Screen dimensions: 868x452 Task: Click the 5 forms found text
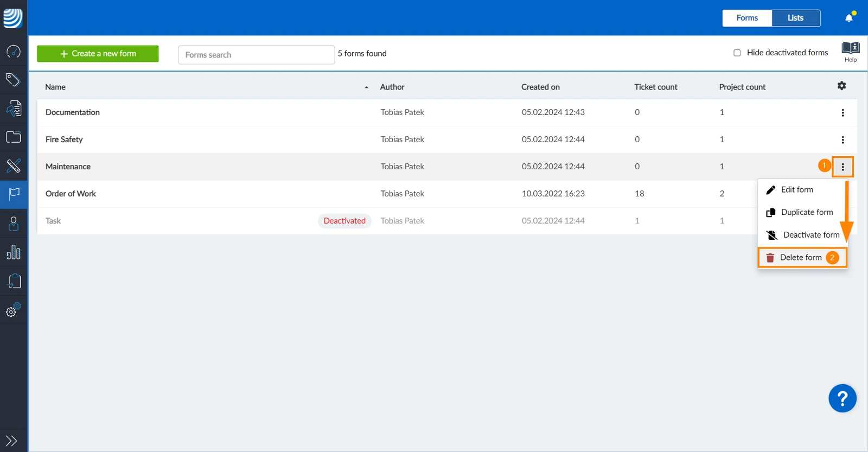tap(362, 54)
